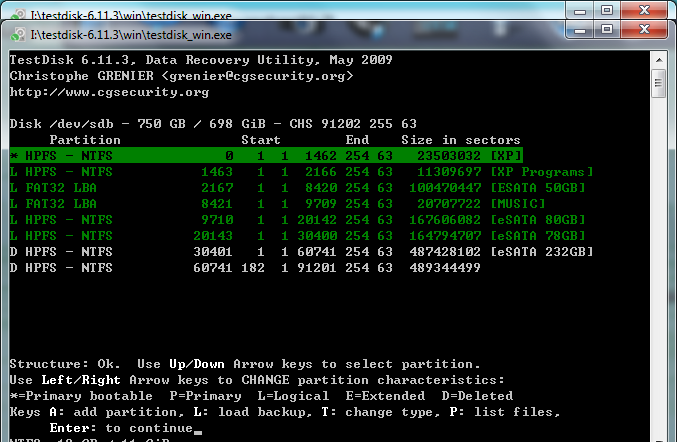The image size is (677, 442).
Task: Click the grenier@cgsecurity.org email text
Action: coord(257,76)
